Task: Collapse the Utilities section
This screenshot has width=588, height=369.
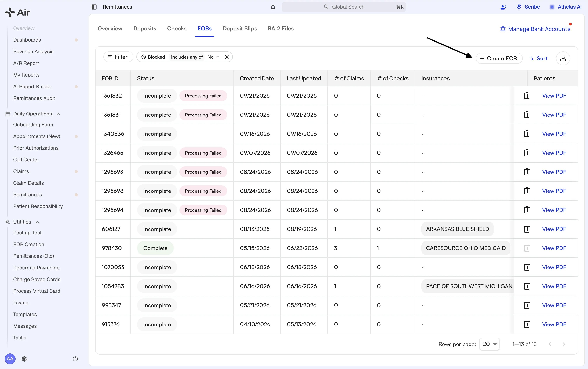Action: click(x=38, y=222)
